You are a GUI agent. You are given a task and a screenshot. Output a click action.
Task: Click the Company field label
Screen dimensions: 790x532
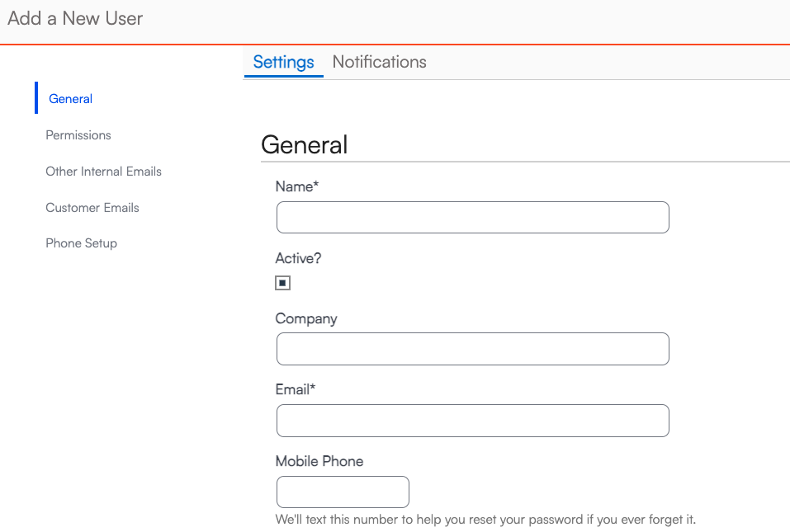coord(306,319)
